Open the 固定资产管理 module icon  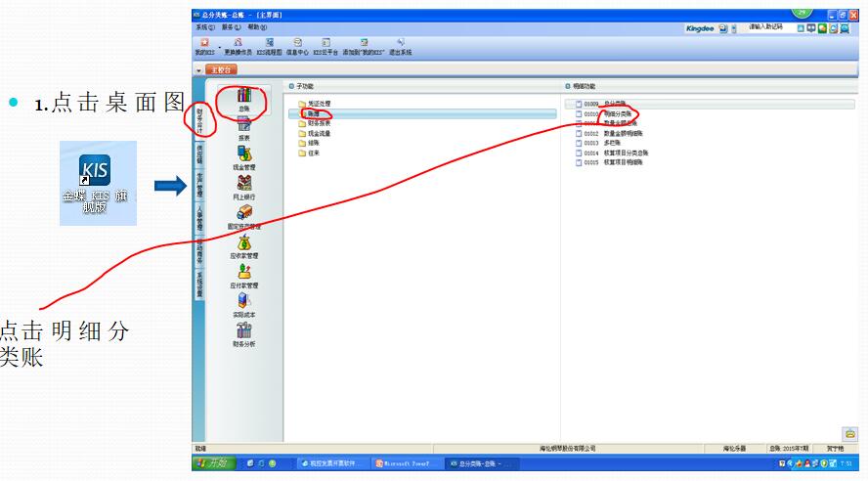(x=243, y=215)
